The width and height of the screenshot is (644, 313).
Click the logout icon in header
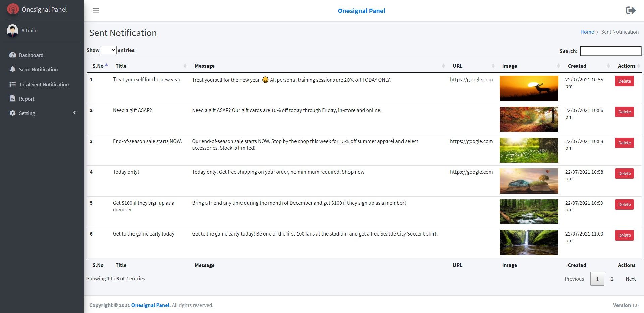coord(631,10)
